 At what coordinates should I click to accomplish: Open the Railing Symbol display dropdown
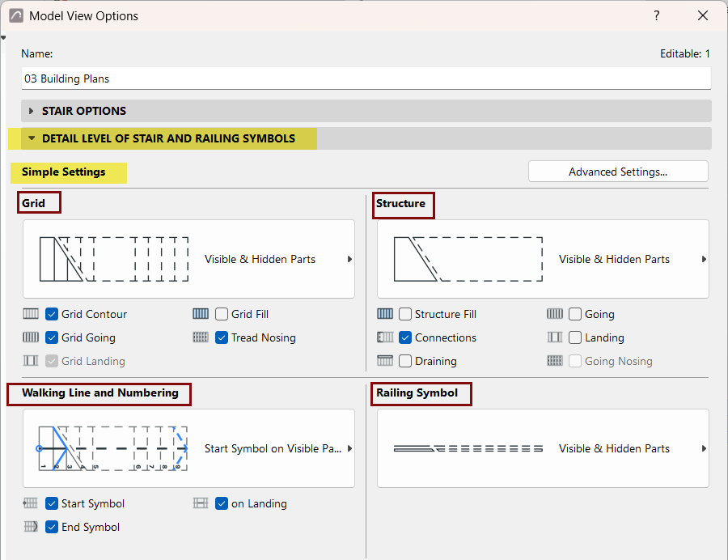click(x=543, y=448)
